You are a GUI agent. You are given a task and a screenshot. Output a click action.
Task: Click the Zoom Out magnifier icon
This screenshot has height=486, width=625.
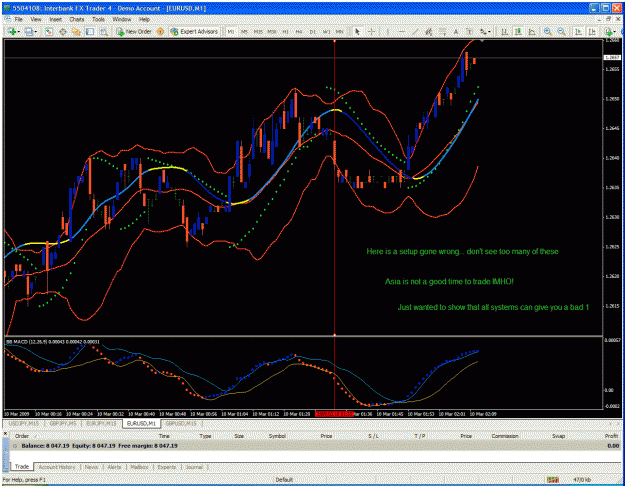tap(562, 31)
